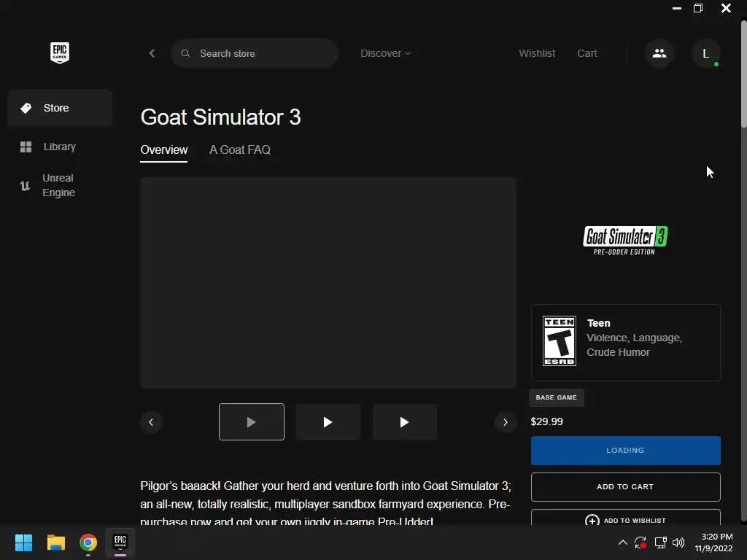Switch to the A Goat FAQ tab

(x=240, y=150)
